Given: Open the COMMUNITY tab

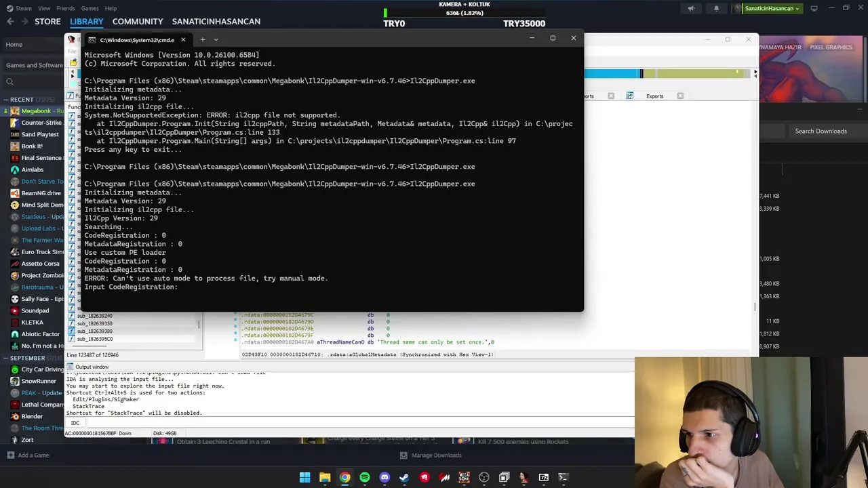Looking at the screenshot, I should click(138, 22).
